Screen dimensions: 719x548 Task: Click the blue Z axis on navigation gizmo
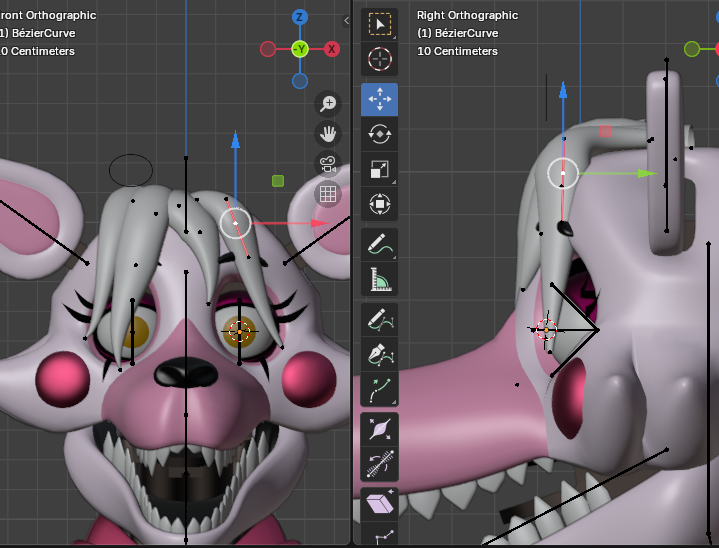[x=300, y=17]
